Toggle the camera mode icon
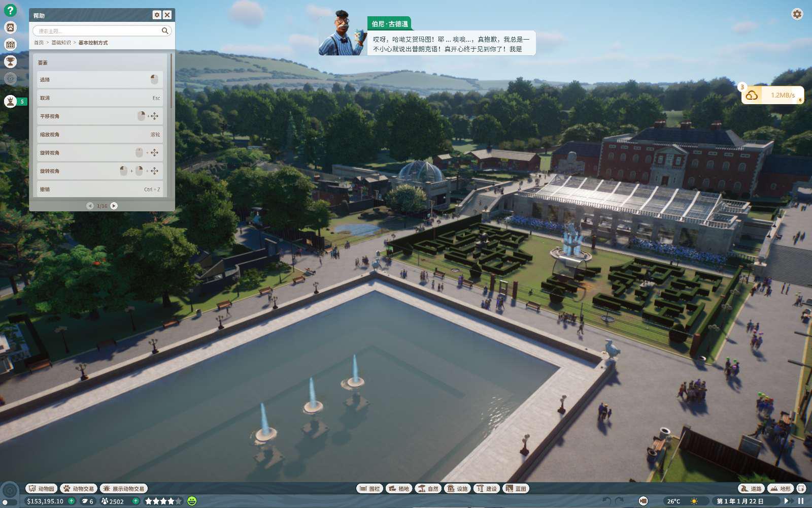Image resolution: width=812 pixels, height=508 pixels. pyautogui.click(x=643, y=501)
